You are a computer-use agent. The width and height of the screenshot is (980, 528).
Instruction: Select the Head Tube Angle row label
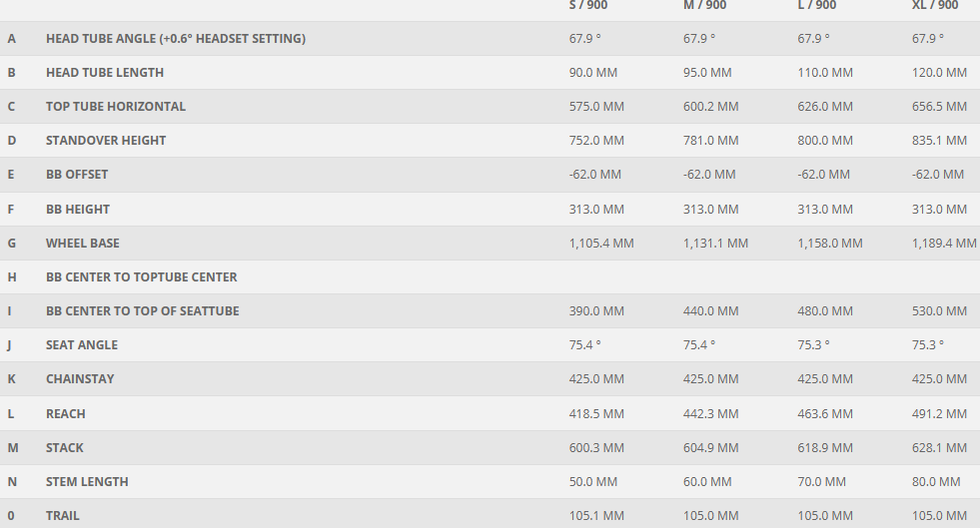point(175,39)
